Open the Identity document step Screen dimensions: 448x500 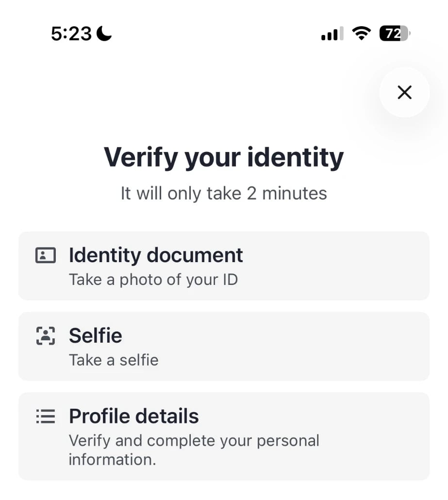[x=224, y=266]
